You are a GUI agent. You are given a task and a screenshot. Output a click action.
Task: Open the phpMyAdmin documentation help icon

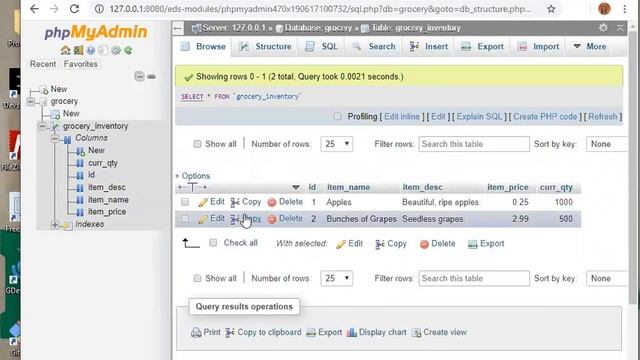coord(91,50)
